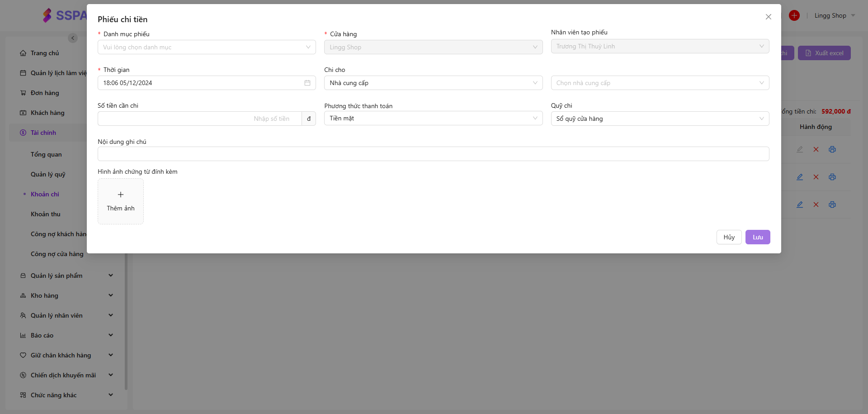Collapse the sidebar with the arrow icon

click(73, 38)
